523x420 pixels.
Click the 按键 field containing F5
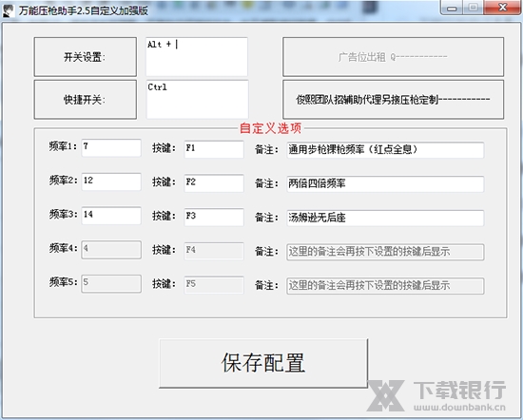pos(214,285)
